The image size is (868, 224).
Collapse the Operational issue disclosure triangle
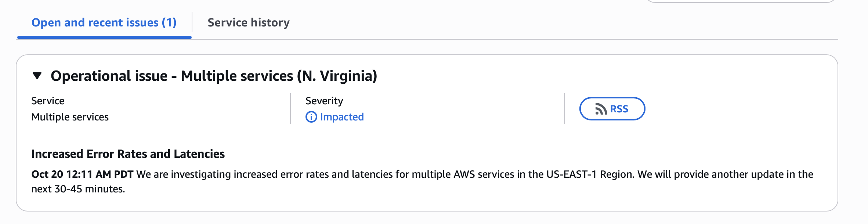[37, 76]
